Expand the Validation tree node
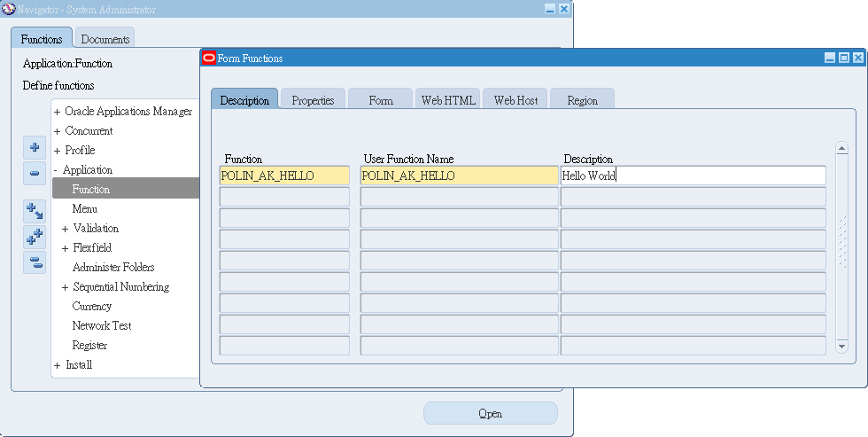Screen dimensions: 868x437 66,230
